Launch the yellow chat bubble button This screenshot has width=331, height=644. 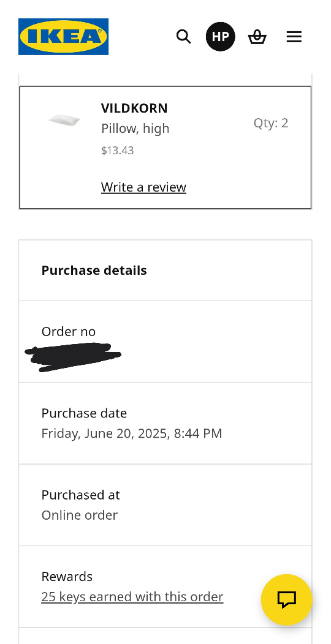(287, 600)
